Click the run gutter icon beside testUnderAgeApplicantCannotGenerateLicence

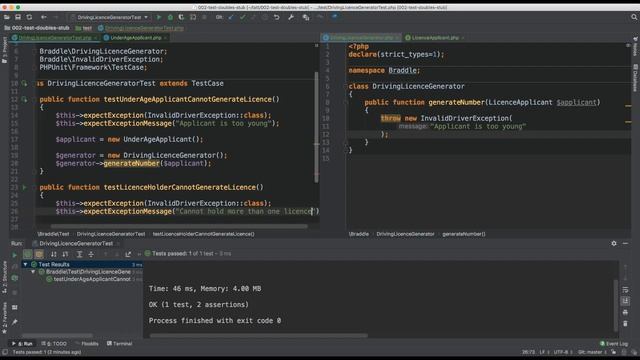[x=24, y=99]
